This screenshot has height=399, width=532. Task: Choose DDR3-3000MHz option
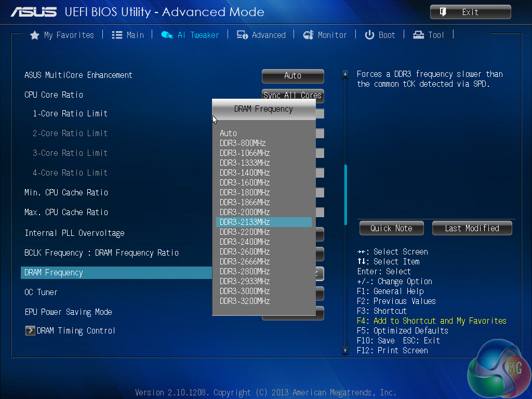coord(263,291)
